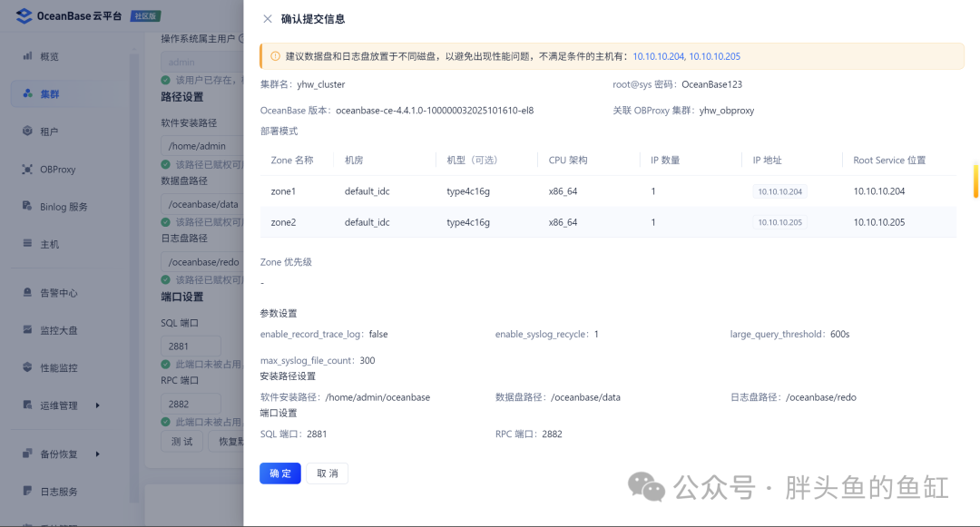
Task: Confirm submission with the 确定 button
Action: coord(280,473)
